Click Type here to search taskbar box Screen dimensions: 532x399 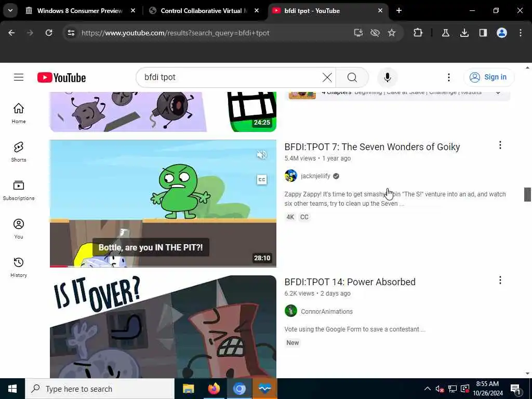pyautogui.click(x=100, y=389)
